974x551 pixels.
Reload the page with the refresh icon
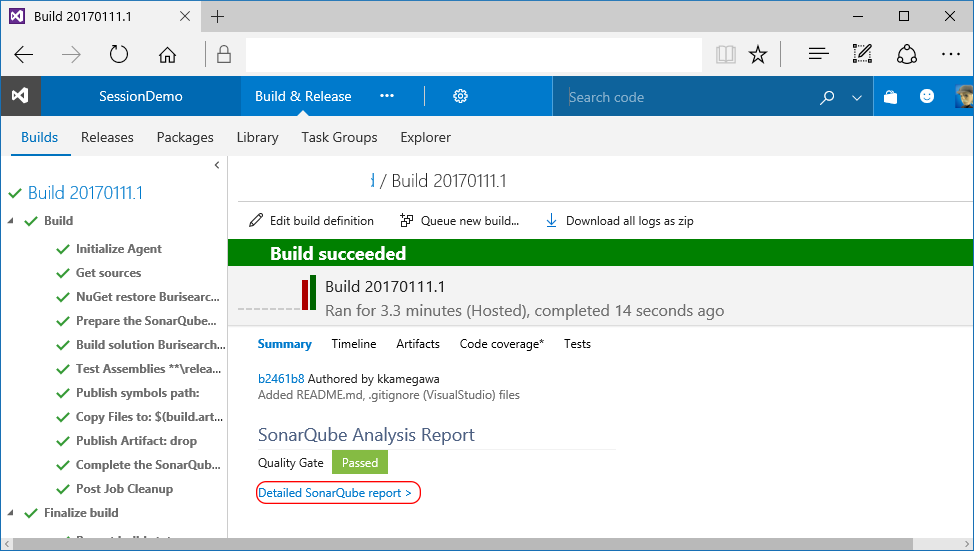pos(119,55)
